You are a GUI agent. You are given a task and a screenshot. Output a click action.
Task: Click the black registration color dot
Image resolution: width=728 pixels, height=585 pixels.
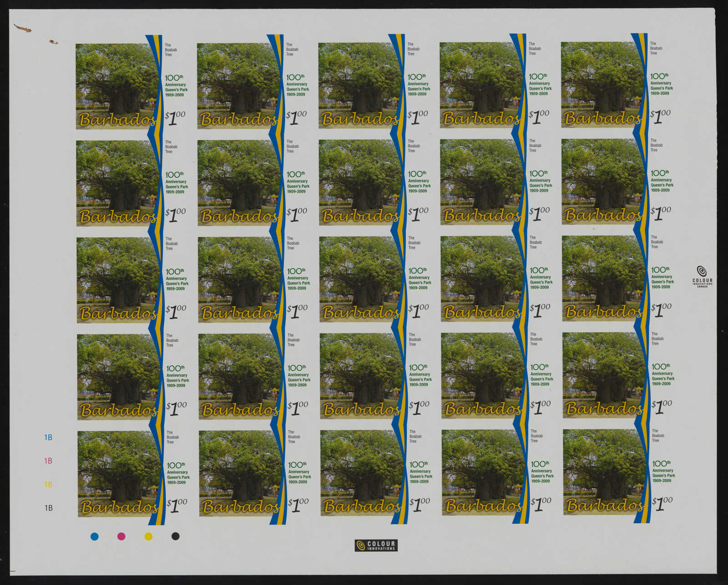click(x=175, y=536)
